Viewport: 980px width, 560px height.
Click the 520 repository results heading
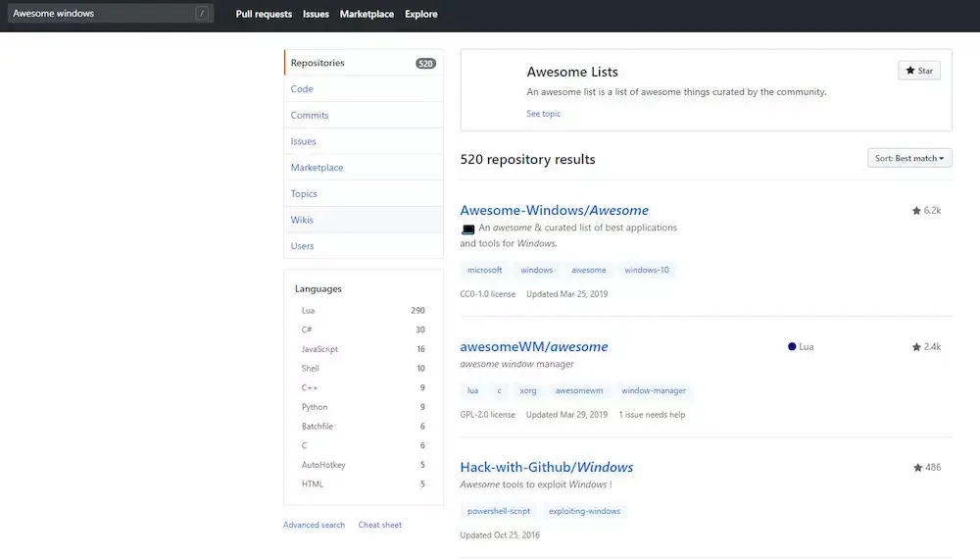coord(527,160)
